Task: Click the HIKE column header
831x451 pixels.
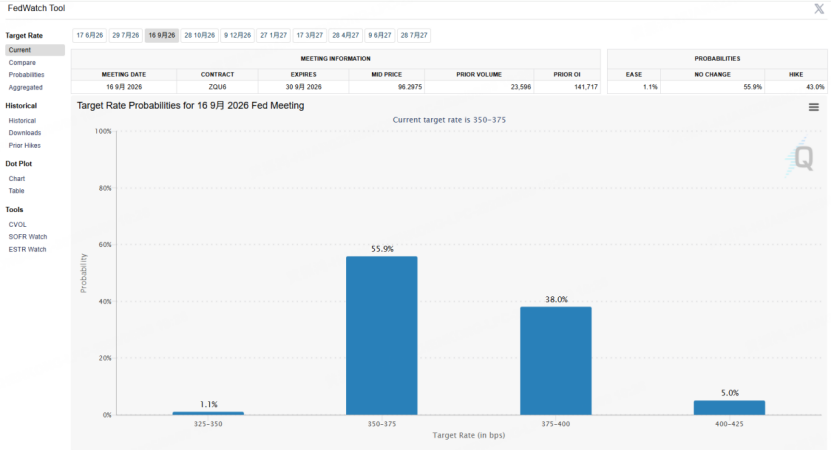Action: [795, 75]
